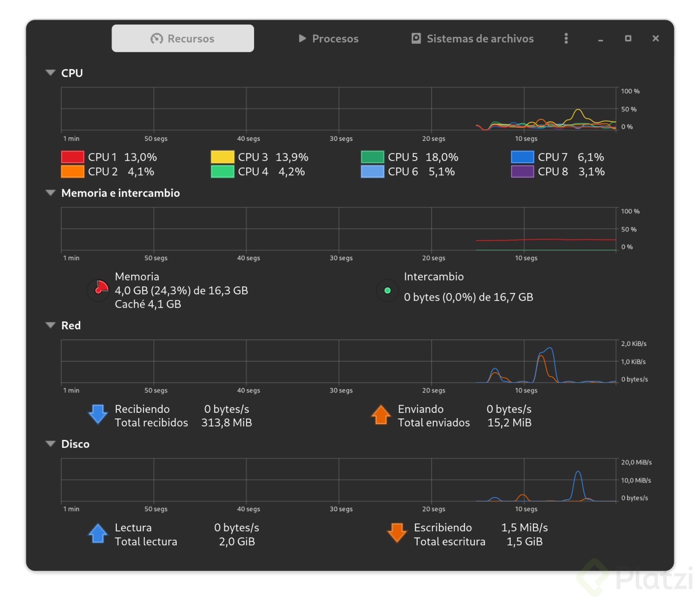Collapse the Memoria e intercambio section
The height and width of the screenshot is (603, 700).
(x=50, y=192)
